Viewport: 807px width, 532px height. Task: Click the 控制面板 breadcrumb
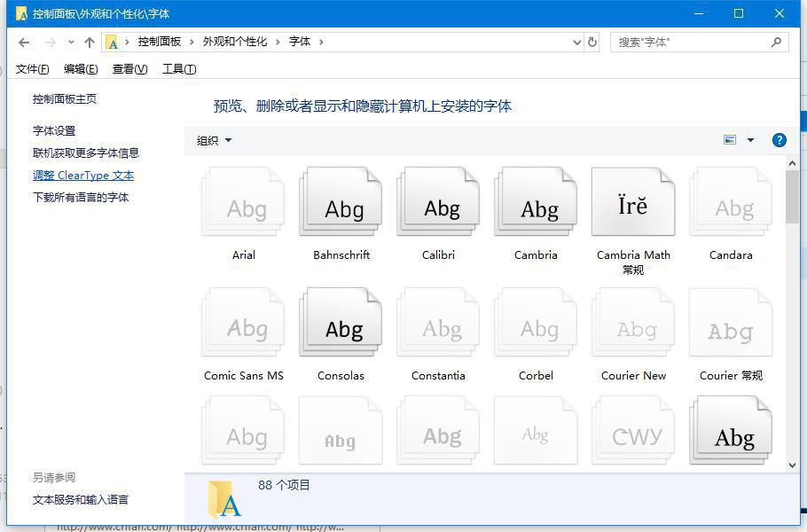point(160,42)
